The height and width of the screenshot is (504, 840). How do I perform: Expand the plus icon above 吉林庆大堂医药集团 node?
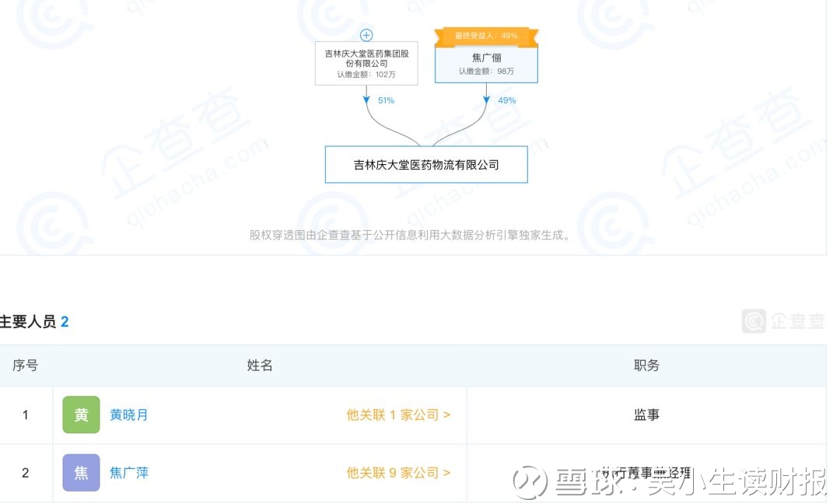(x=366, y=35)
